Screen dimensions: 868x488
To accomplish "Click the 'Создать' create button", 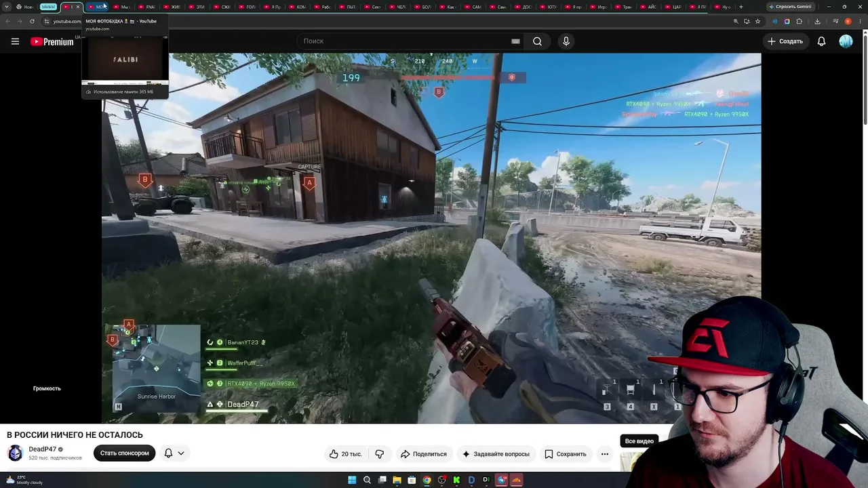I will click(x=785, y=41).
